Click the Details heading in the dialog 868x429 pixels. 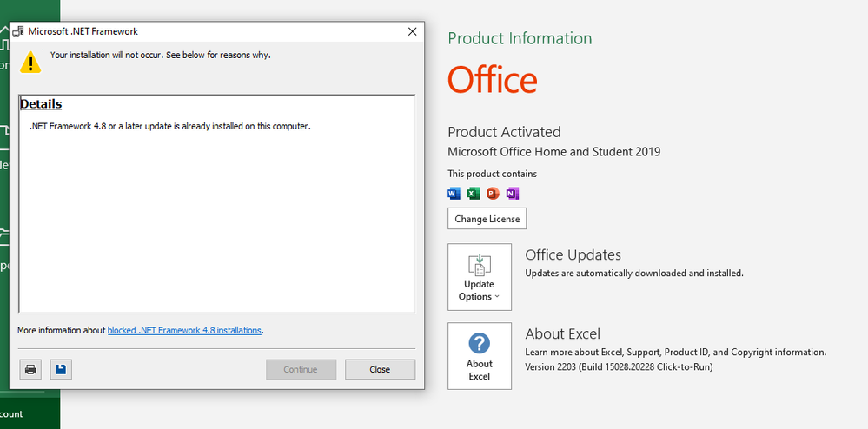tap(41, 104)
